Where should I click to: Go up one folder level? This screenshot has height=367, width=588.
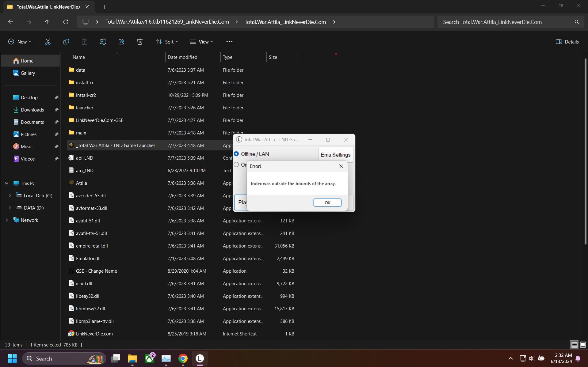(47, 22)
